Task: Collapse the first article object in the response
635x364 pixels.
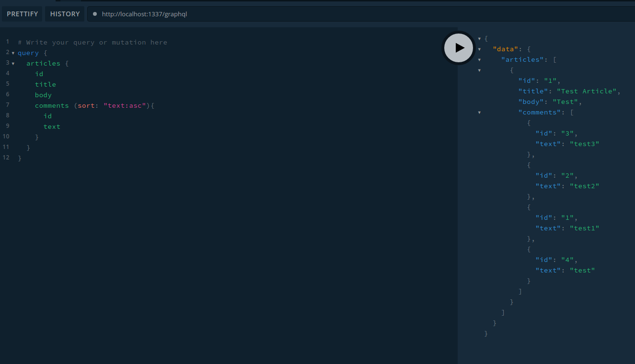Action: pos(479,70)
